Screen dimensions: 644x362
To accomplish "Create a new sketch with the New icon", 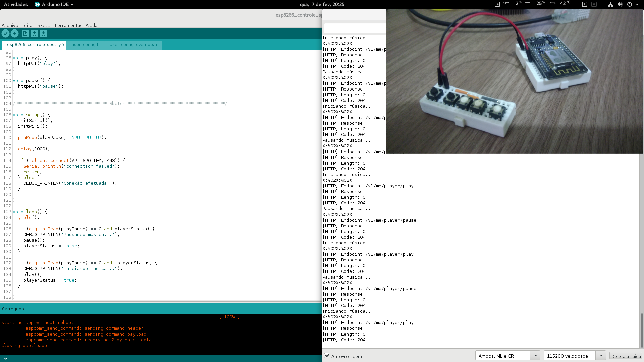I will click(25, 33).
